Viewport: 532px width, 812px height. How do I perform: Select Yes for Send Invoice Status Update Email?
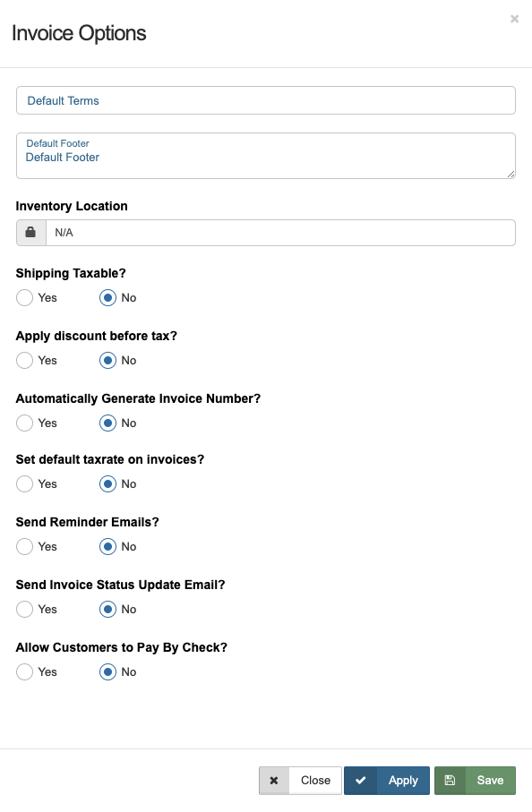point(24,609)
